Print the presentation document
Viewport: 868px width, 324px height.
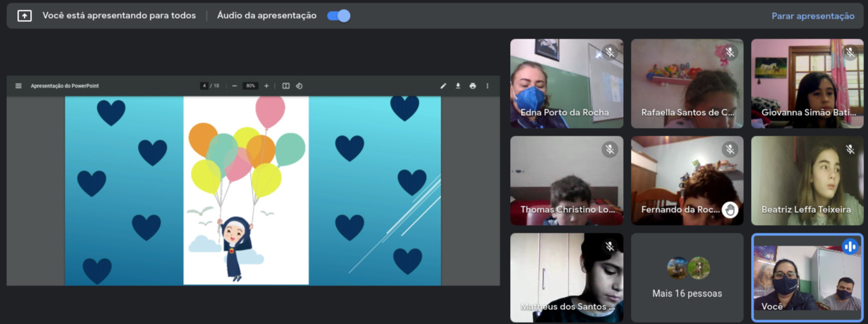pos(473,86)
